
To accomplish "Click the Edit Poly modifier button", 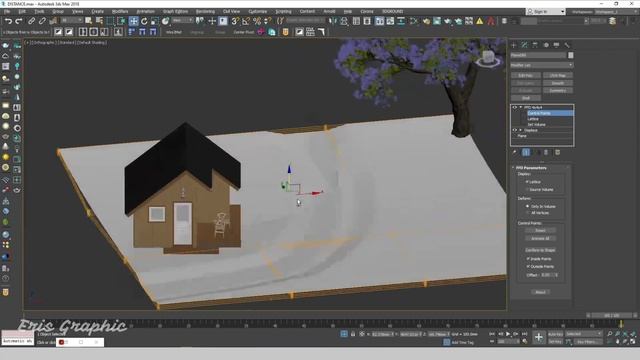I will [x=526, y=76].
